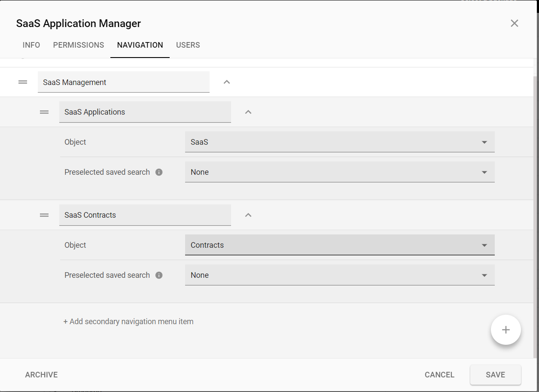
Task: Click info icon next to SaaS Contracts saved search
Action: pyautogui.click(x=159, y=275)
